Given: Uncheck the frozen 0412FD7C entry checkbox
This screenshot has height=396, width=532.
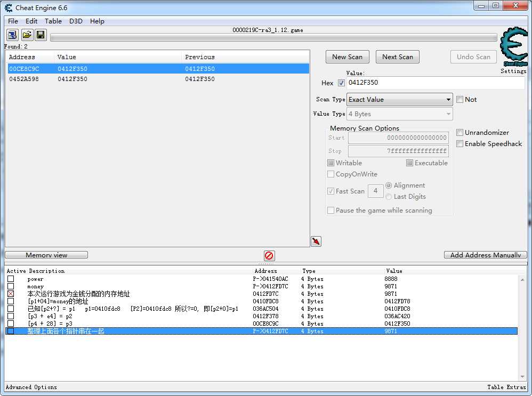Looking at the screenshot, I should coord(11,294).
